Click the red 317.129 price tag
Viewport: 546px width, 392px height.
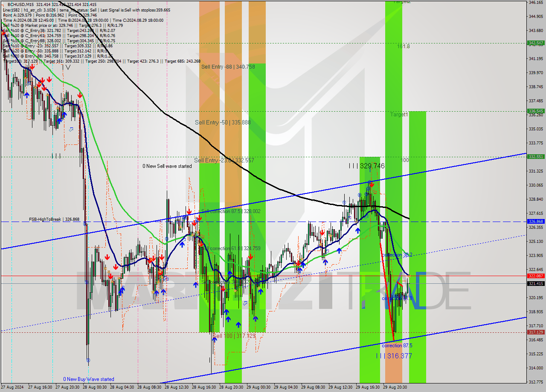click(x=536, y=332)
